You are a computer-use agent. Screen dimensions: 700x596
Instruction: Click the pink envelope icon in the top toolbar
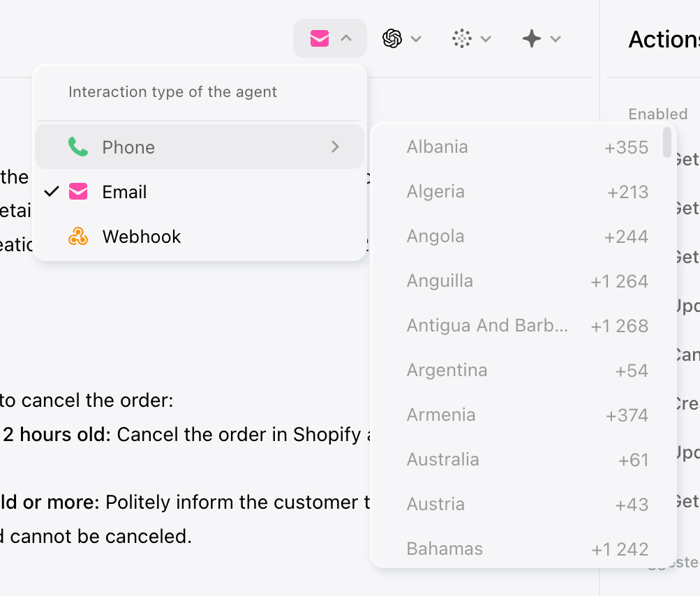coord(320,38)
